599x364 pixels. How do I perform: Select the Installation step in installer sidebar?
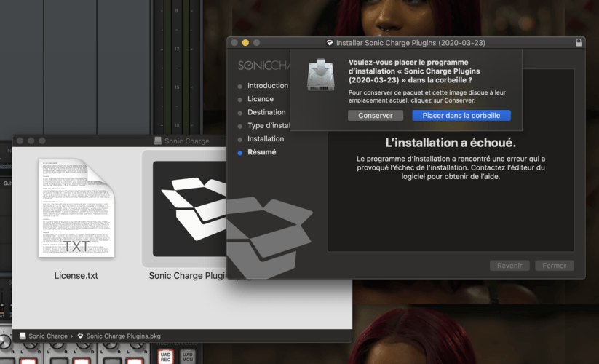pyautogui.click(x=266, y=139)
